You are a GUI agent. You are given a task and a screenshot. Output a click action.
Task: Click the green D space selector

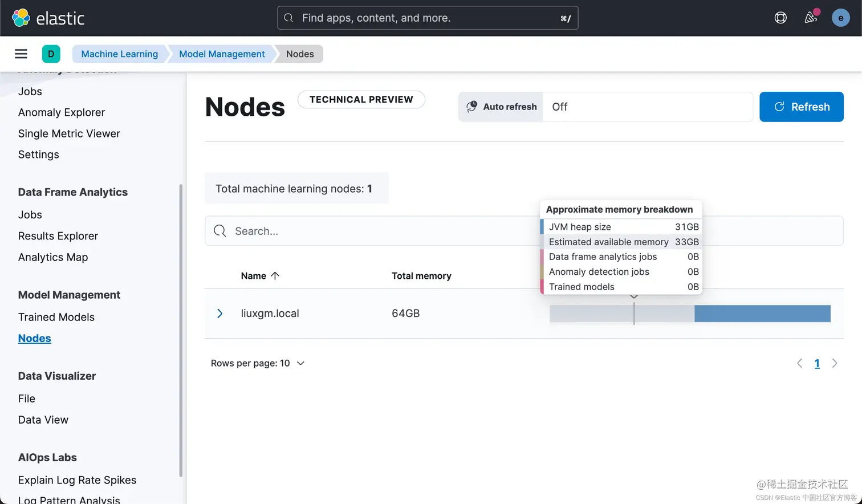pyautogui.click(x=51, y=54)
